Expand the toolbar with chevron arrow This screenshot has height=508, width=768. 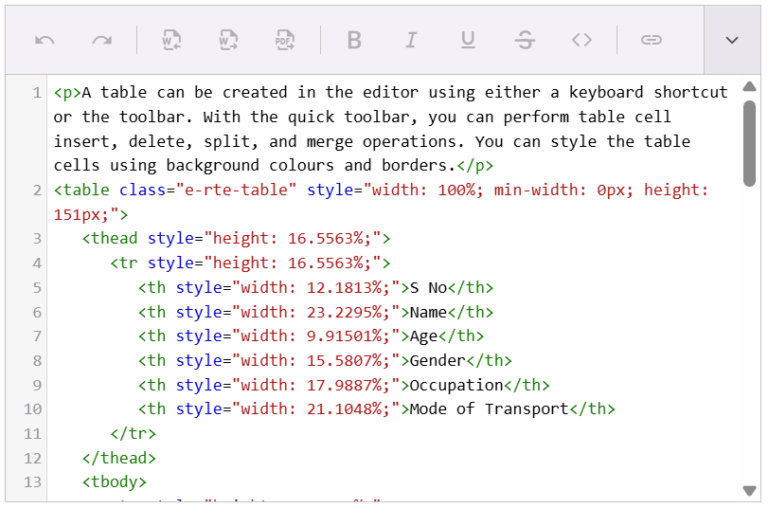click(x=732, y=40)
